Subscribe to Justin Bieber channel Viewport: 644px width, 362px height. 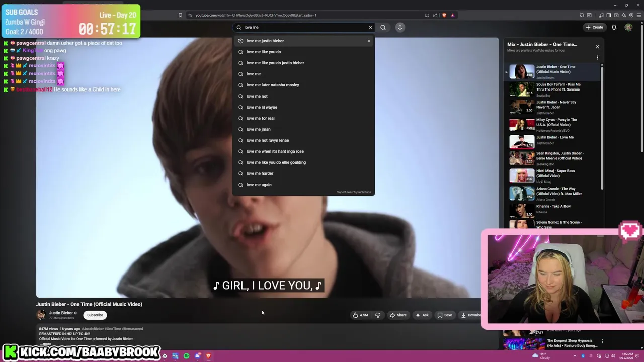pos(95,315)
